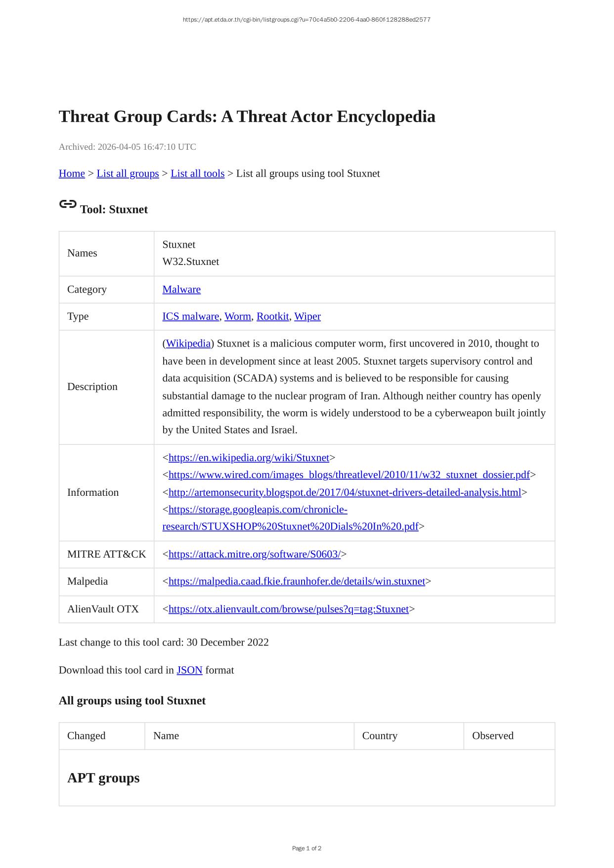Follow the Wiper type link

pyautogui.click(x=307, y=316)
